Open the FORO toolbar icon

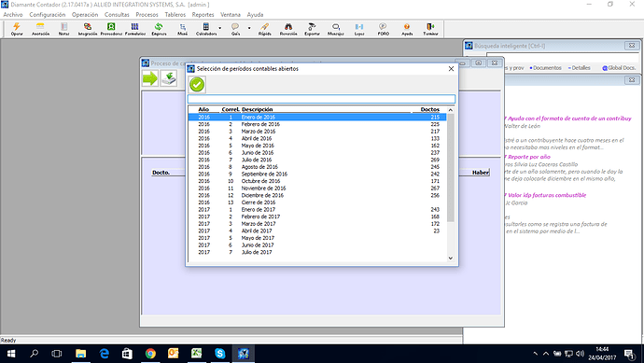[x=384, y=29]
